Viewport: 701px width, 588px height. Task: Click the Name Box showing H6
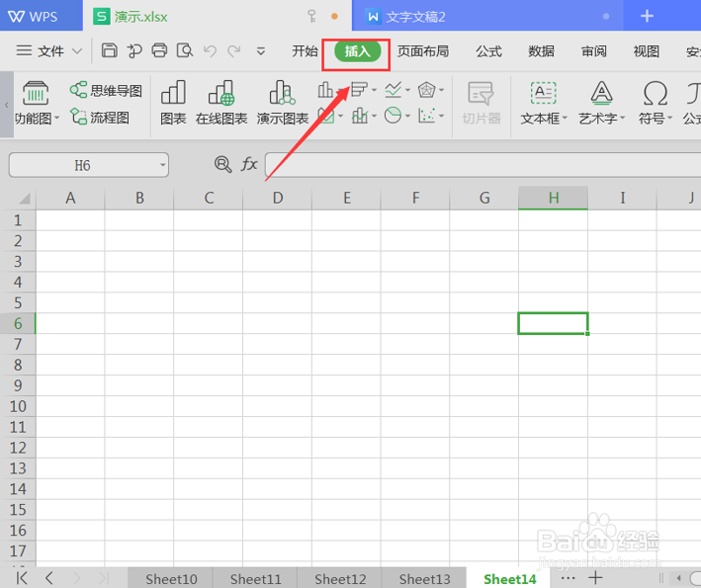89,165
